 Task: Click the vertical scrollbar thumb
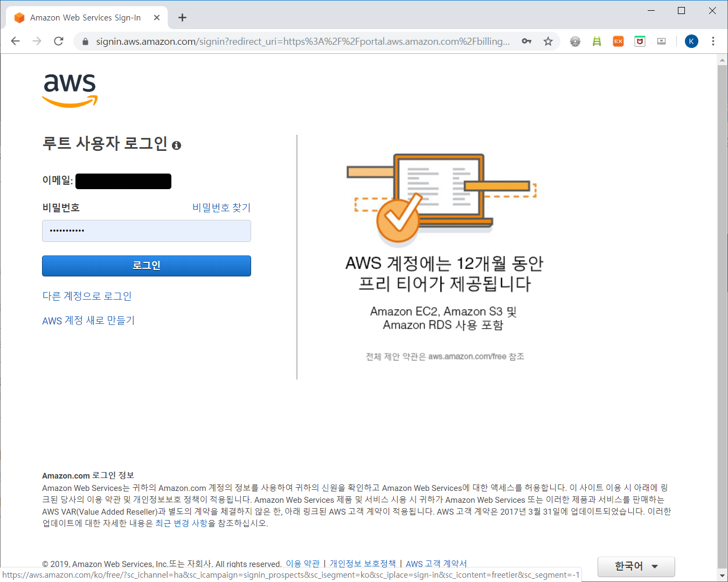[x=722, y=315]
